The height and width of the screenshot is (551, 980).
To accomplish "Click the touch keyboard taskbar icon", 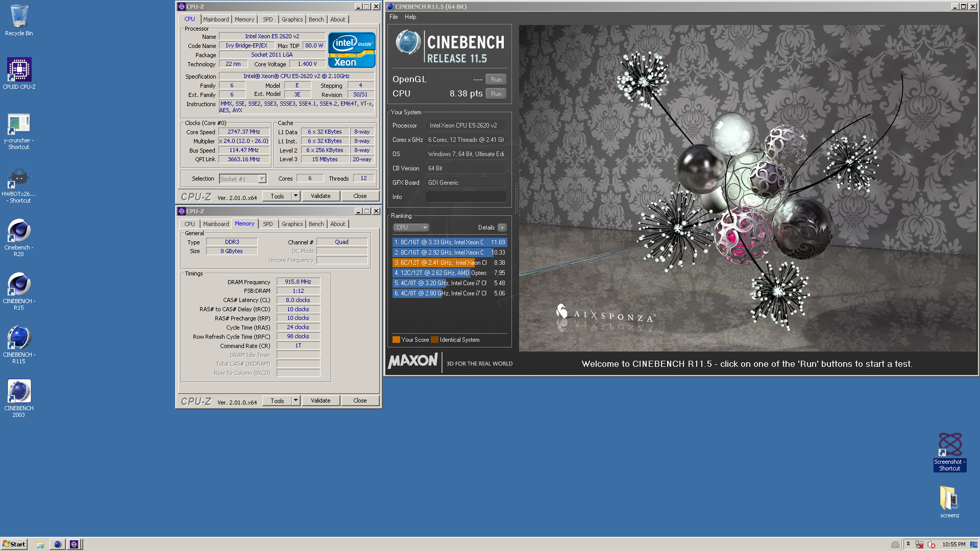I will coord(895,544).
